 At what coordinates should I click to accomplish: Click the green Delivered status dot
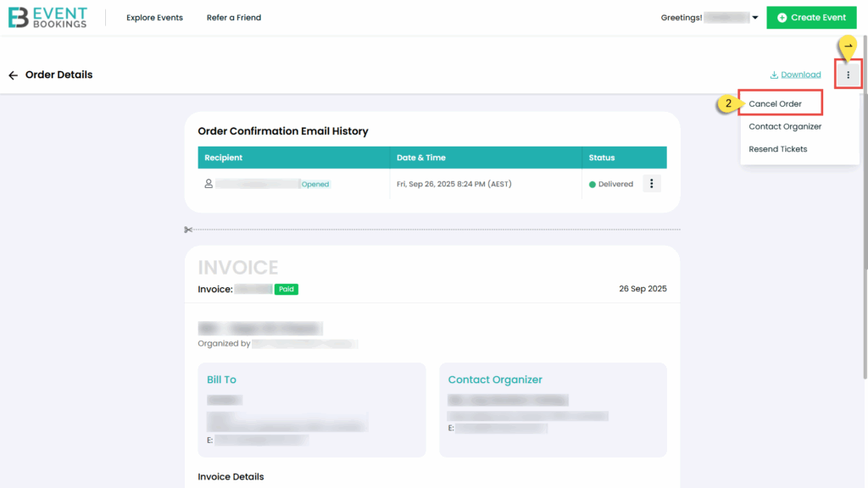593,185
